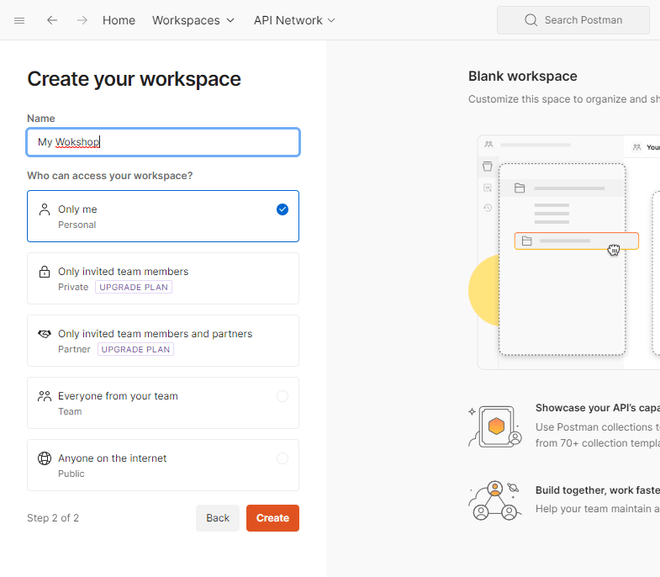Click the search magnifier icon

click(531, 20)
